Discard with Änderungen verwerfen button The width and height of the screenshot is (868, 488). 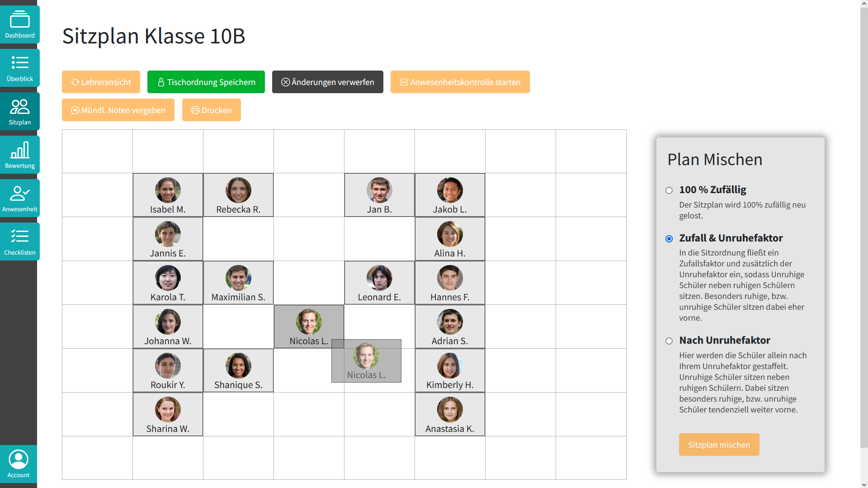tap(327, 82)
